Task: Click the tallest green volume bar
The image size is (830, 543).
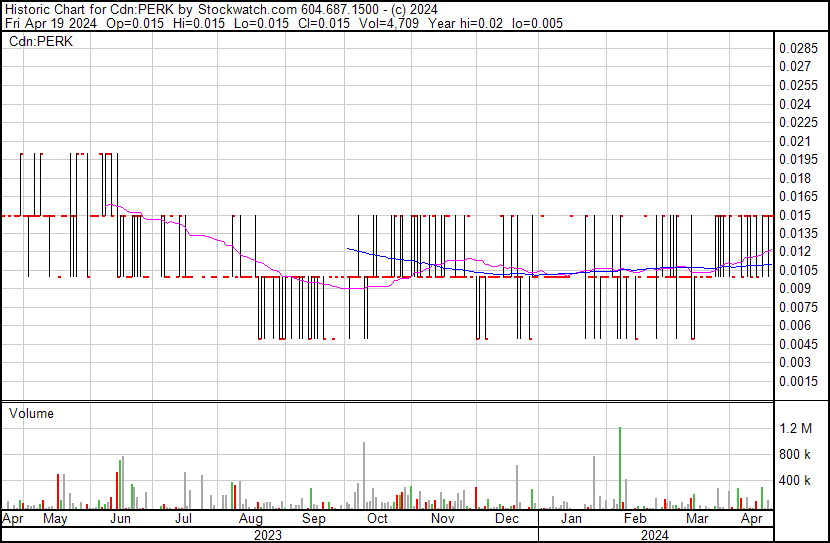Action: pos(620,468)
